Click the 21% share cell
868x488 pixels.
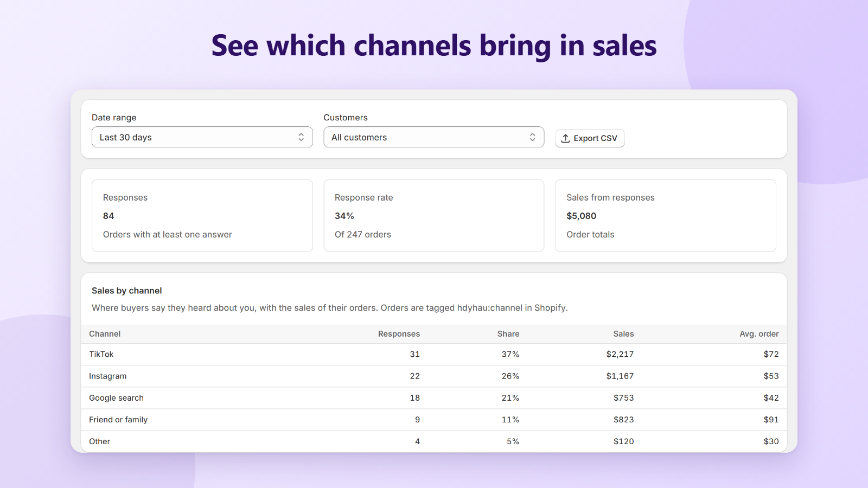(510, 397)
